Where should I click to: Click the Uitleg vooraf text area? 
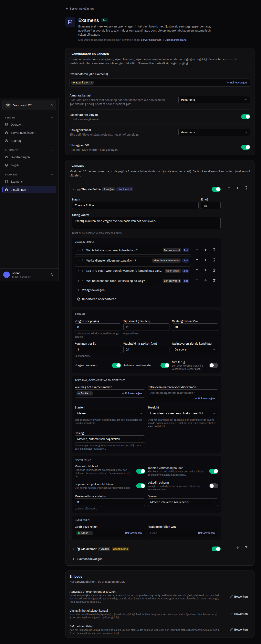pyautogui.click(x=146, y=223)
